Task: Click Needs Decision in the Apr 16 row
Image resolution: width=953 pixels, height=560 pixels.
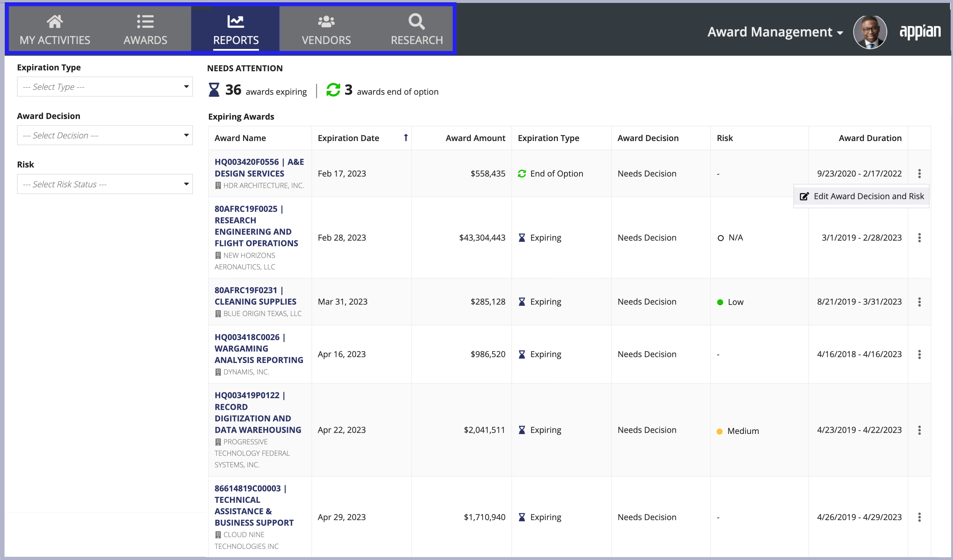Action: pos(647,354)
